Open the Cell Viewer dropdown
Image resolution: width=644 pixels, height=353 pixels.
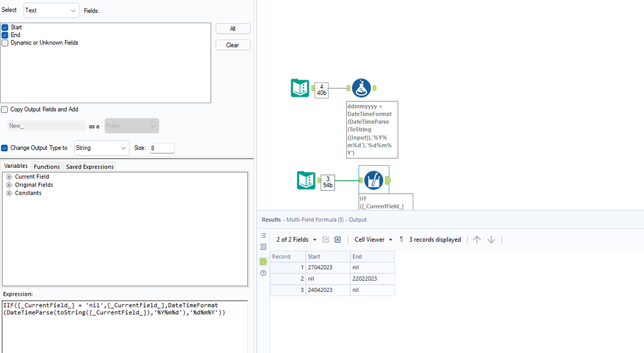coord(373,239)
